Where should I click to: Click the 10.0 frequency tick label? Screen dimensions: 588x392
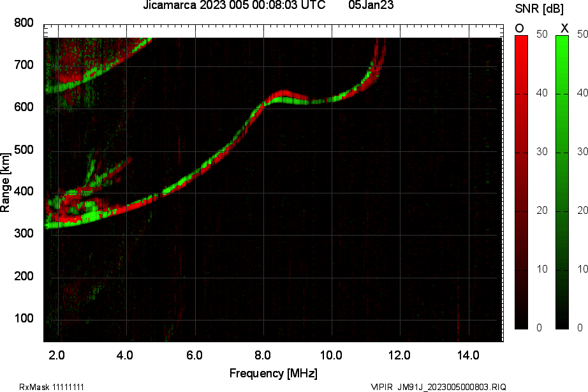click(x=331, y=355)
